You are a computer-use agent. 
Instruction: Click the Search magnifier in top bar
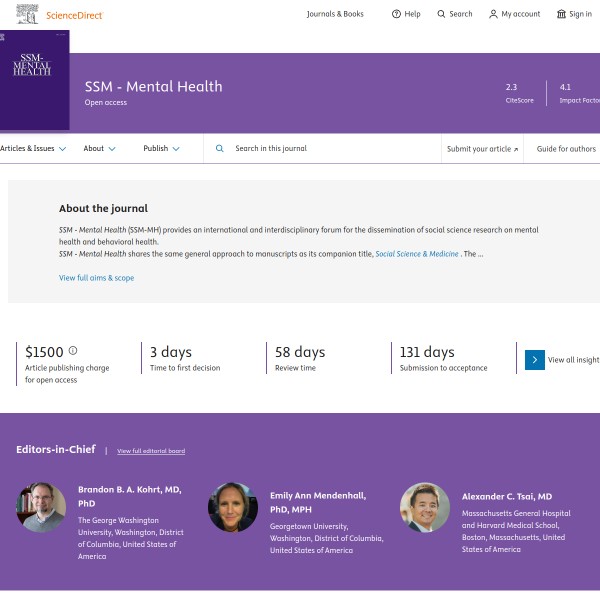(x=442, y=14)
